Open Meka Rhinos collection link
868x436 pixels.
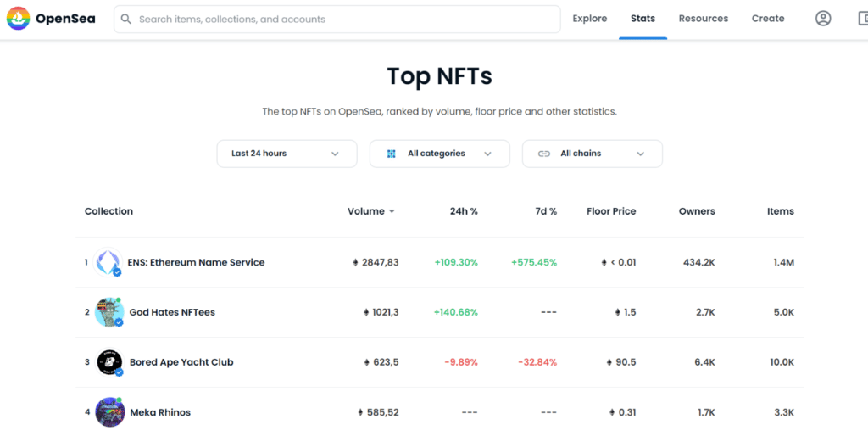(160, 412)
